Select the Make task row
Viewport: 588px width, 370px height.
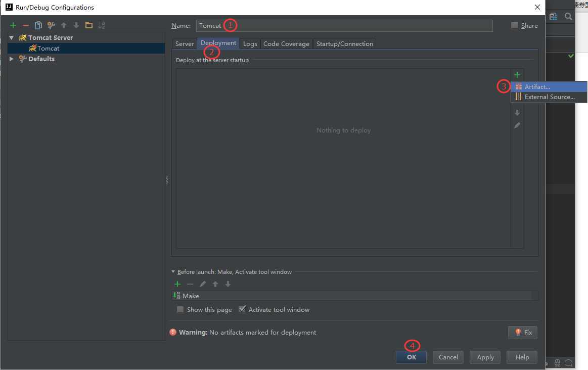(355, 296)
